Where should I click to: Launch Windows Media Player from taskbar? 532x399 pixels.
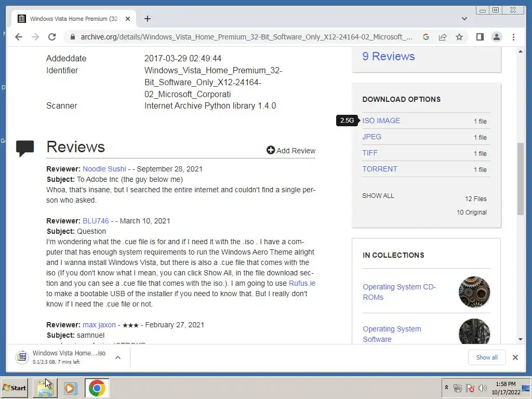[70, 388]
